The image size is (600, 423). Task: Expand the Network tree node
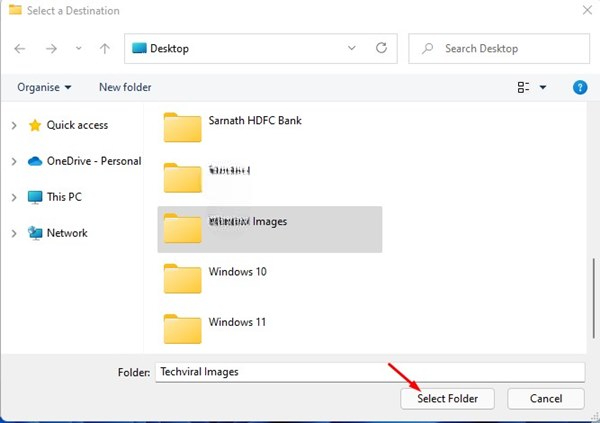[14, 234]
